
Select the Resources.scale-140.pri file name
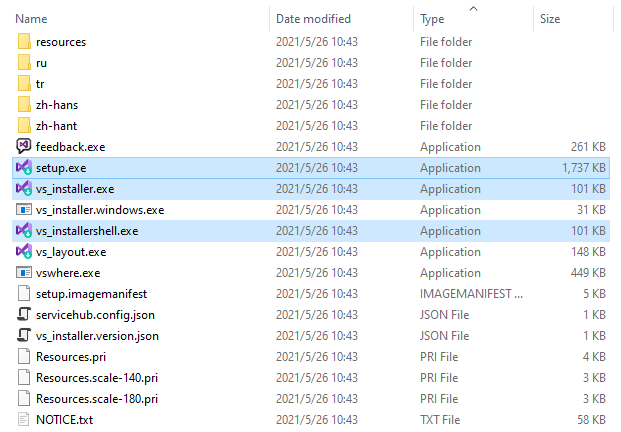[x=97, y=378]
